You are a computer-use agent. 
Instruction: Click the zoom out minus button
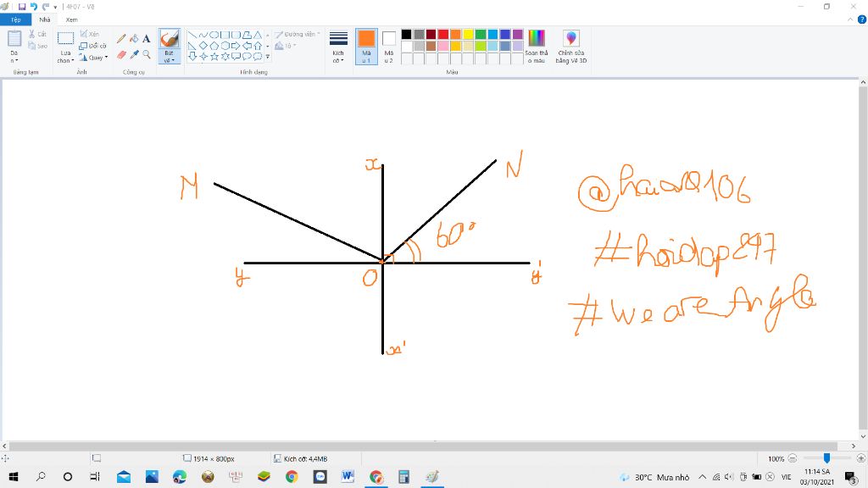coord(793,458)
